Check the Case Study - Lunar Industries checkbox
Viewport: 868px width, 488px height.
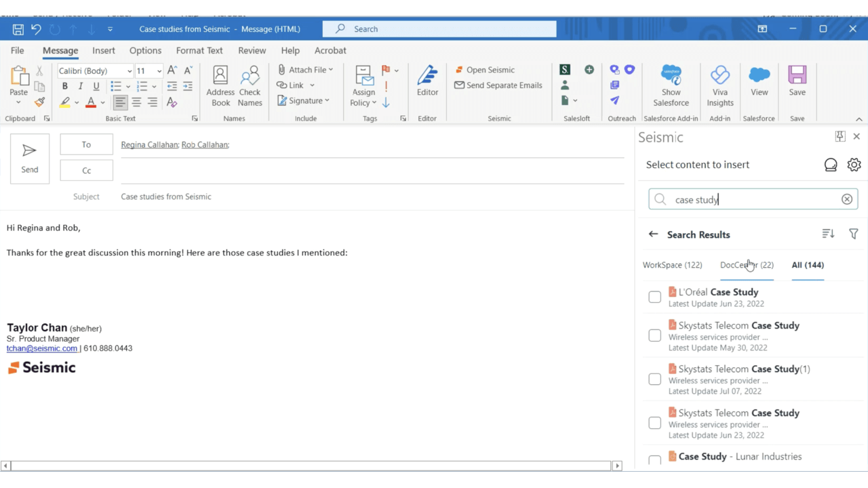(x=654, y=461)
